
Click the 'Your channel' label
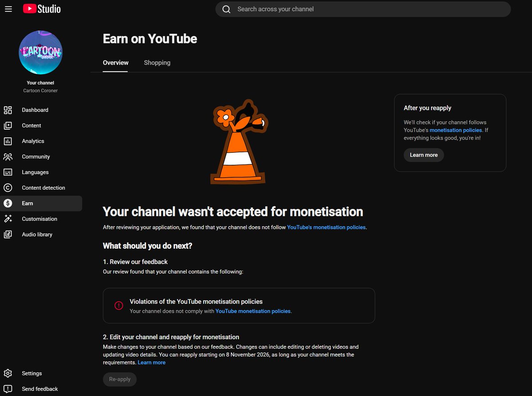pyautogui.click(x=40, y=83)
